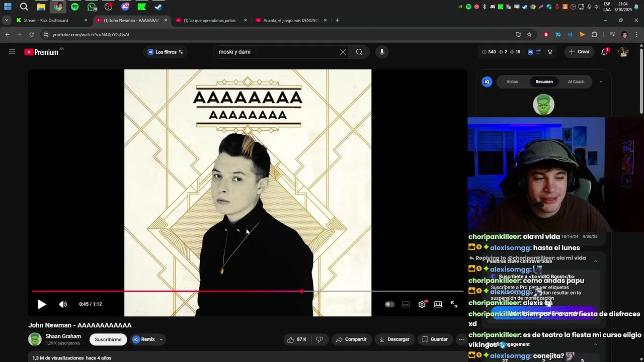Mute the video volume
Viewport: 644px width, 362px height.
click(63, 304)
